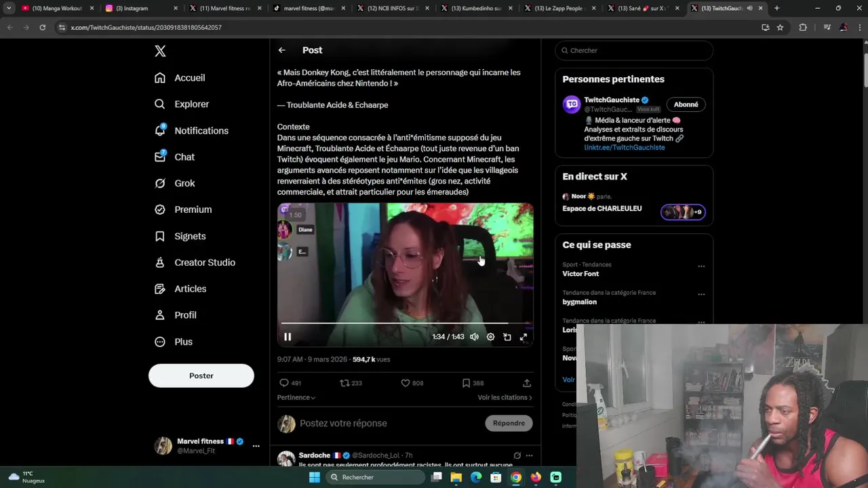Seek on the video progress bar
Screen dimensions: 868x488
[x=406, y=323]
